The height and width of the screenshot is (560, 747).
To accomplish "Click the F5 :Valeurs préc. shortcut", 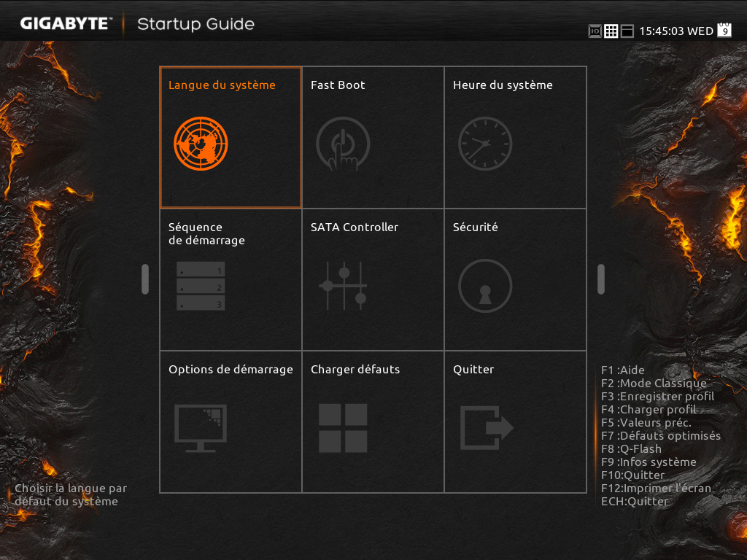I will (646, 423).
